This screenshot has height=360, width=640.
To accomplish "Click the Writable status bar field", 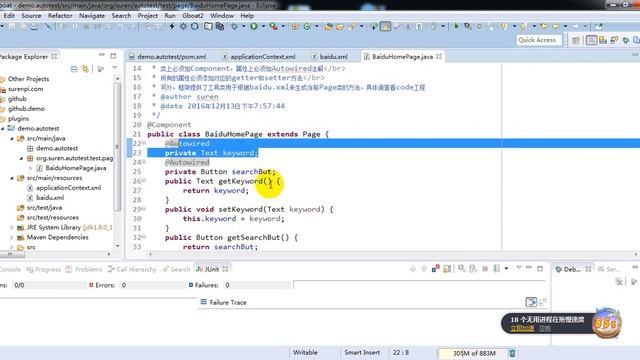I will (x=305, y=353).
